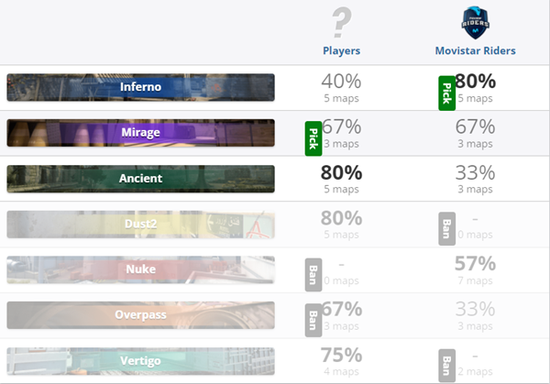
Task: Click the Ban badge on Dust2 row
Action: [x=447, y=229]
